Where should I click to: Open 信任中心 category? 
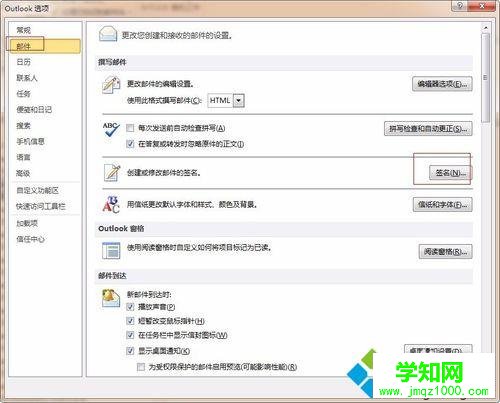pyautogui.click(x=30, y=239)
